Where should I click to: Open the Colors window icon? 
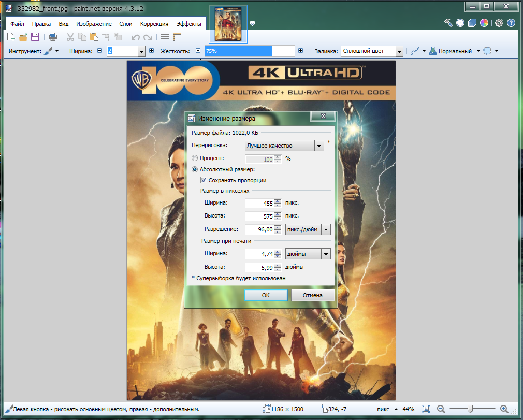pyautogui.click(x=484, y=23)
